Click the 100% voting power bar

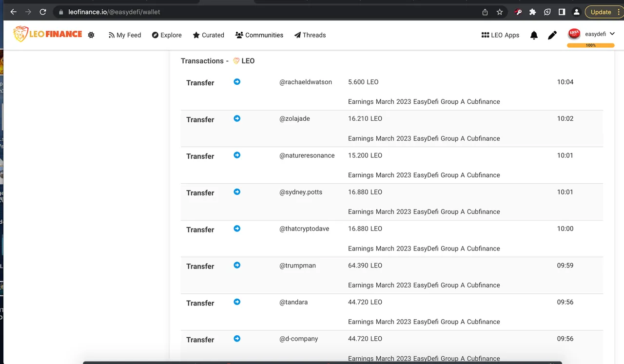tap(591, 45)
